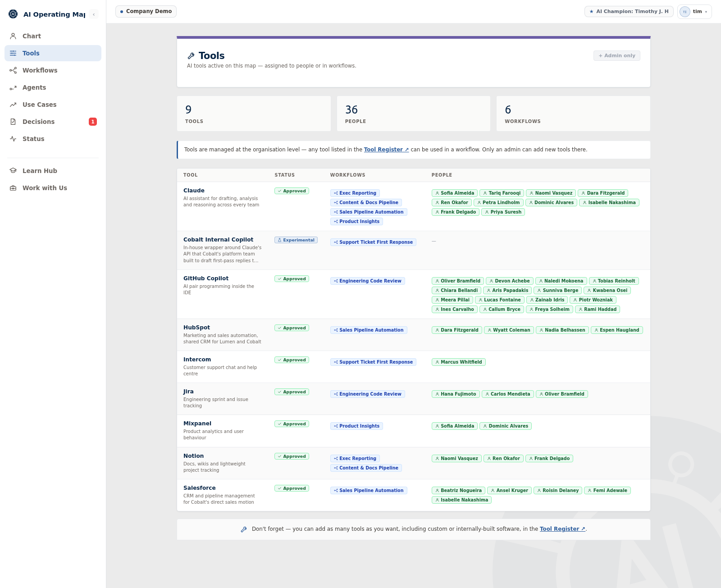Image resolution: width=721 pixels, height=588 pixels.
Task: Collapse the sidebar with the chevron button
Action: [x=94, y=14]
